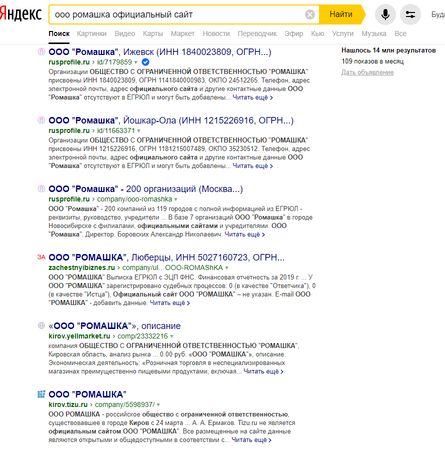The image size is (445, 451).
Task: Select the Поиск tab
Action: coord(59,34)
